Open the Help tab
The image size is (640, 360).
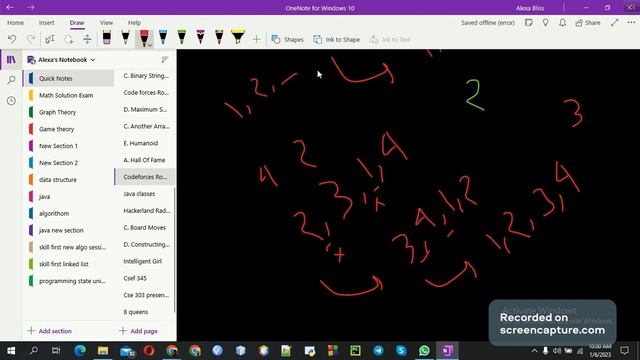coord(134,23)
